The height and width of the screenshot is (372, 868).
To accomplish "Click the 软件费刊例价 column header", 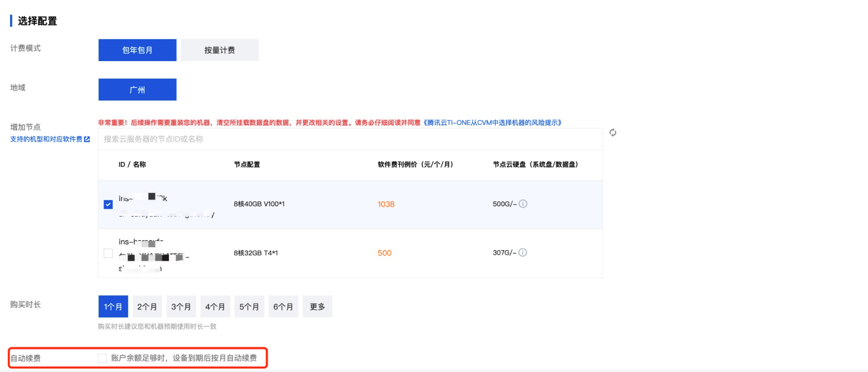I will (x=415, y=164).
